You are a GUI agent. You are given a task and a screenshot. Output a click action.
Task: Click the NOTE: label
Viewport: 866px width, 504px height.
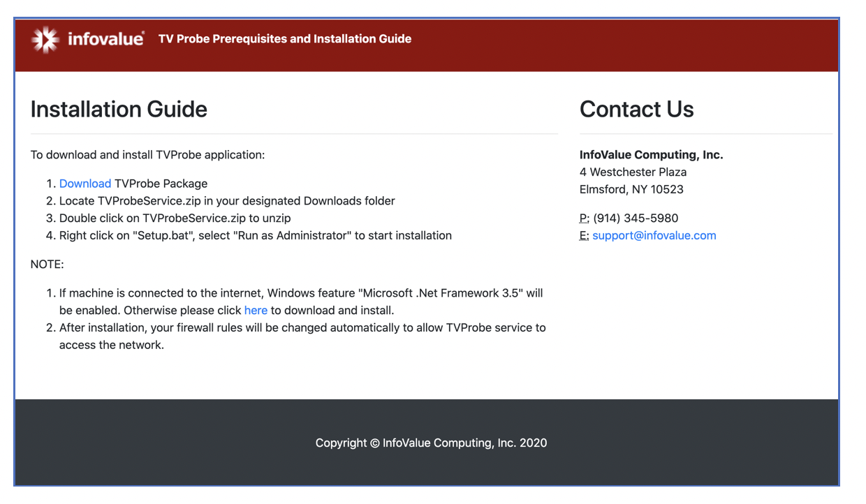coord(47,265)
